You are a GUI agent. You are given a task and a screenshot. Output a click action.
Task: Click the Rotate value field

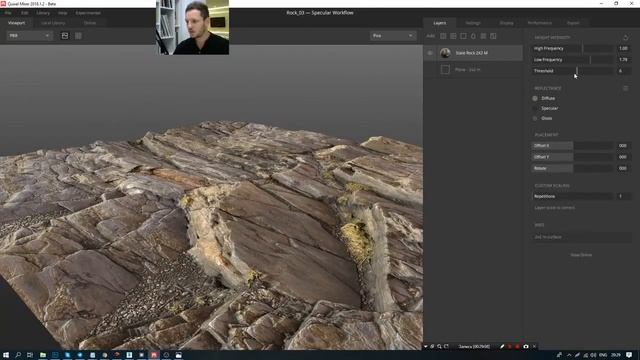pos(623,168)
